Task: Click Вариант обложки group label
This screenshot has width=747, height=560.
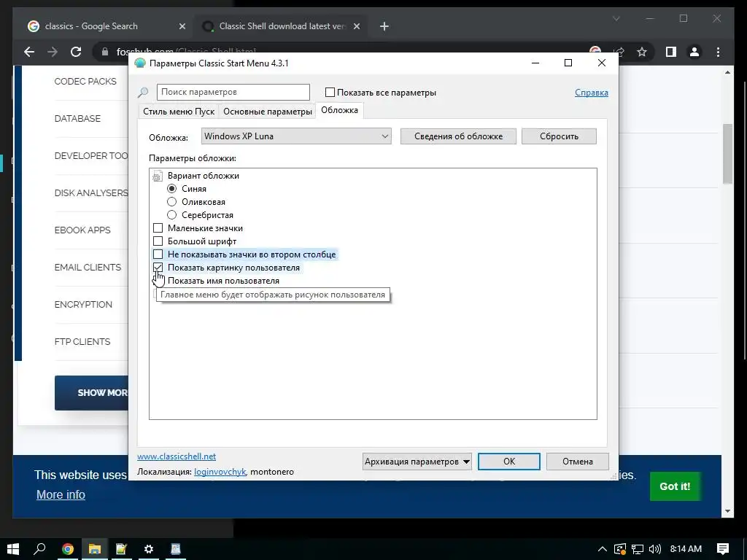Action: [x=204, y=176]
